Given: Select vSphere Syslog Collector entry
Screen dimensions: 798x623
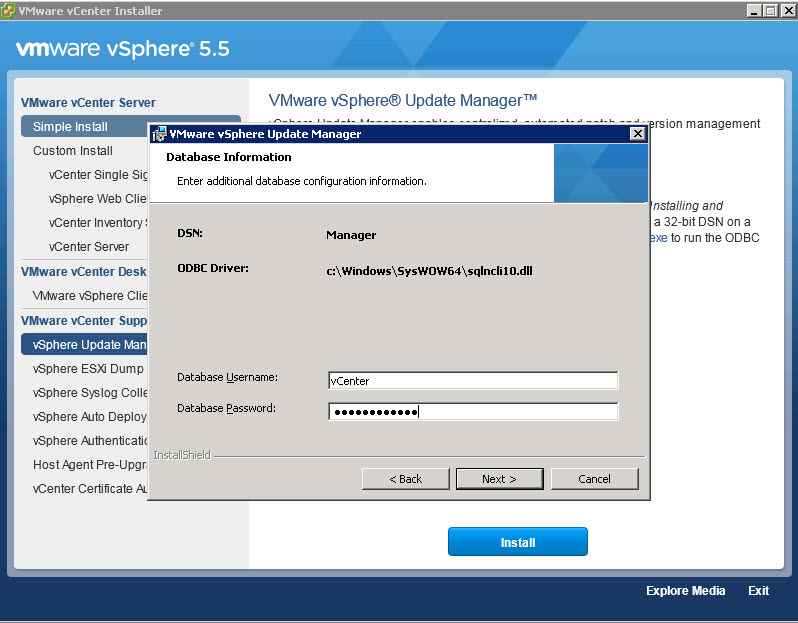Looking at the screenshot, I should click(x=90, y=392).
